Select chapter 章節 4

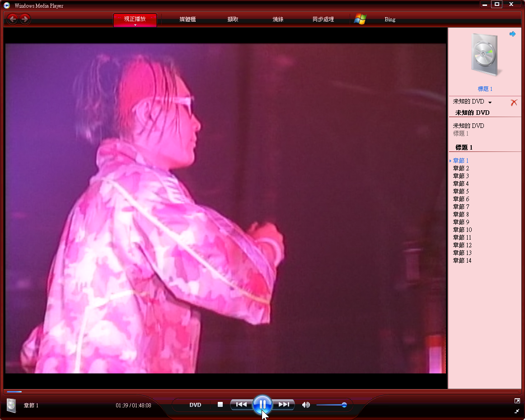[461, 184]
